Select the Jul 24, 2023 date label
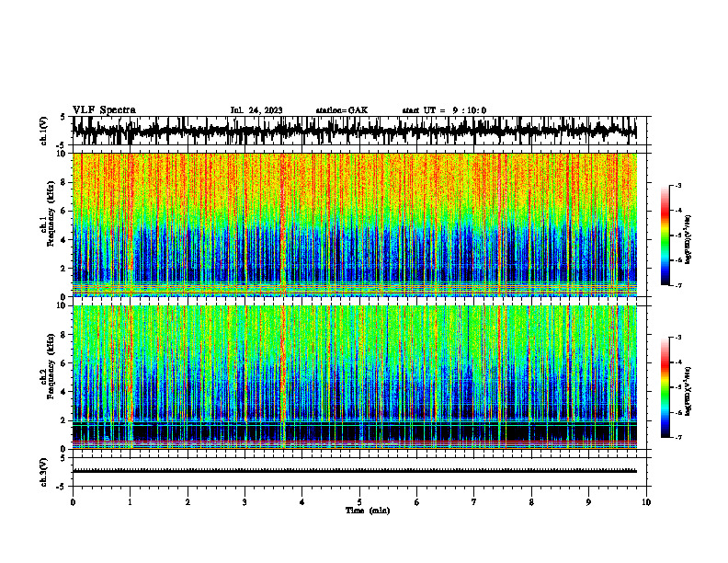 (256, 110)
